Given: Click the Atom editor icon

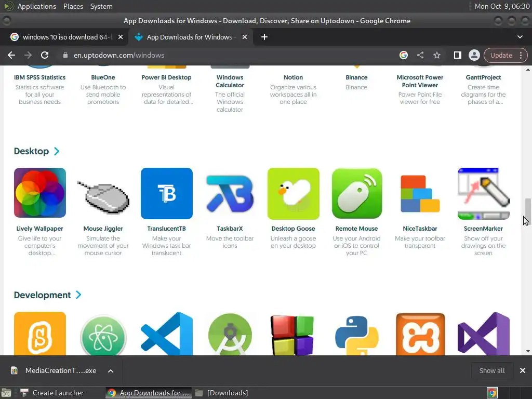Looking at the screenshot, I should point(103,335).
